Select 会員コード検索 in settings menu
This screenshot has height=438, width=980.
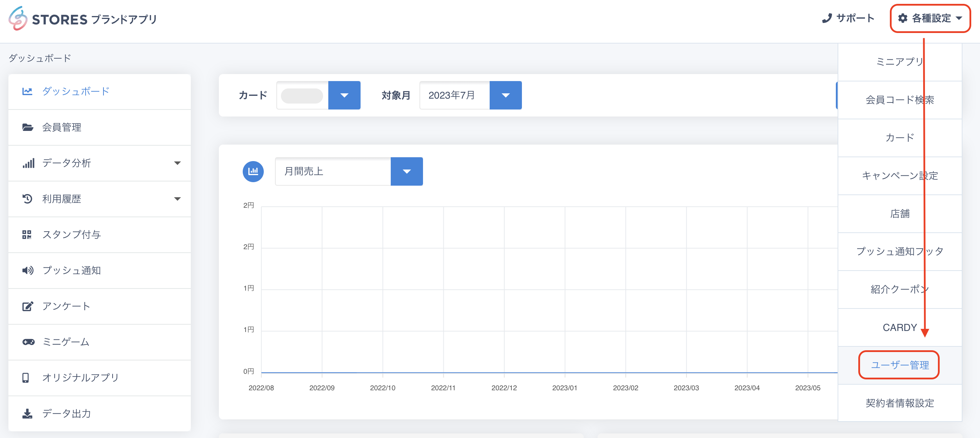[899, 100]
